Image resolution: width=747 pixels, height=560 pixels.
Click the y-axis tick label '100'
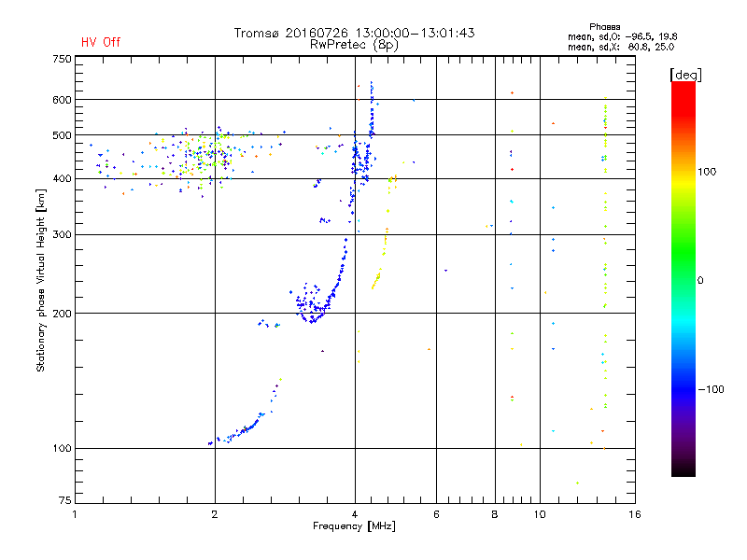(62, 448)
